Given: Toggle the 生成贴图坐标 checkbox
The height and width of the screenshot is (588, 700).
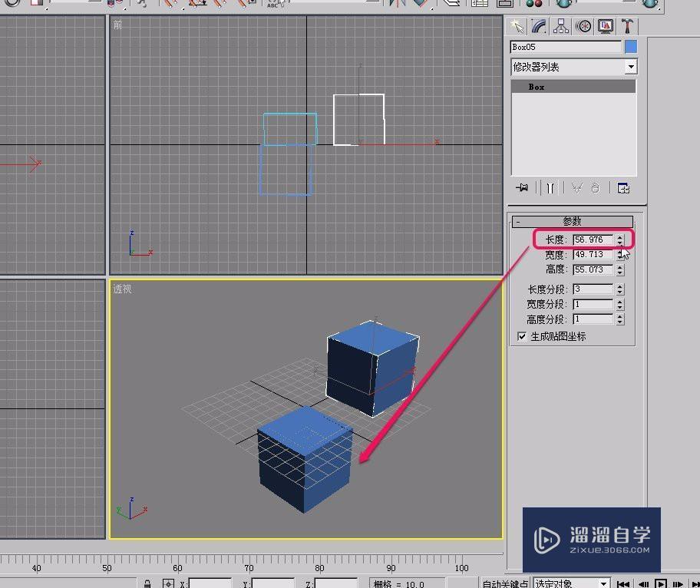Looking at the screenshot, I should (522, 336).
